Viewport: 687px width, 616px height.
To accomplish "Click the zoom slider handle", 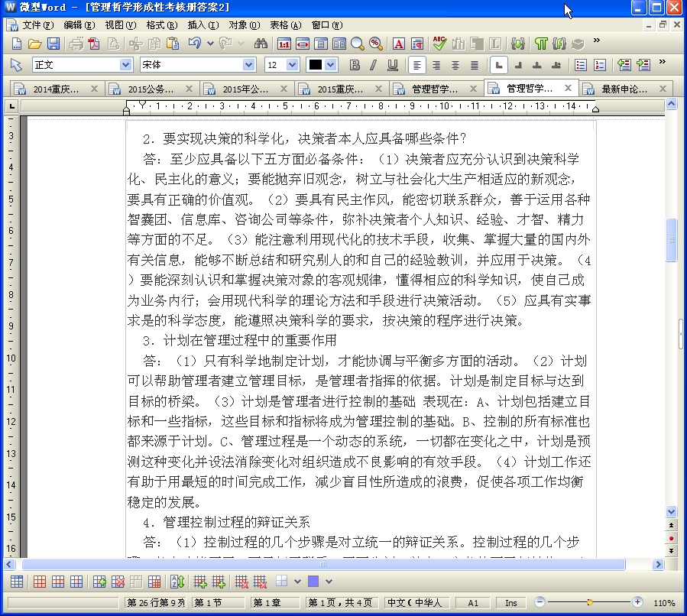I will 590,603.
